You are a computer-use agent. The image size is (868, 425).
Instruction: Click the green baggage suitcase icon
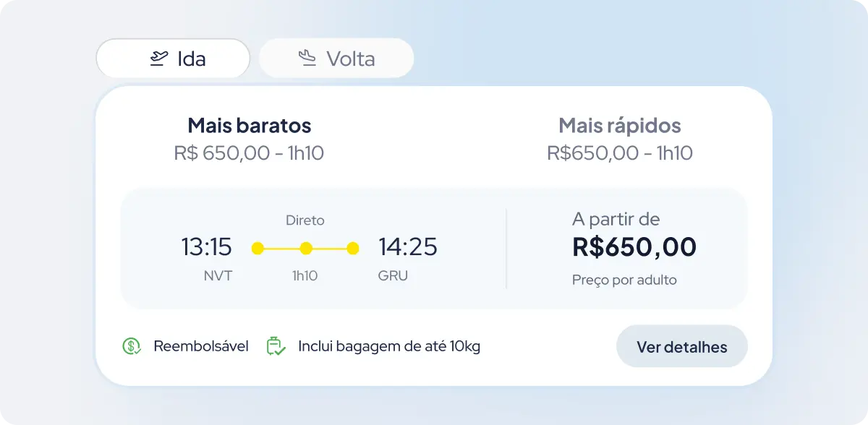click(x=276, y=346)
